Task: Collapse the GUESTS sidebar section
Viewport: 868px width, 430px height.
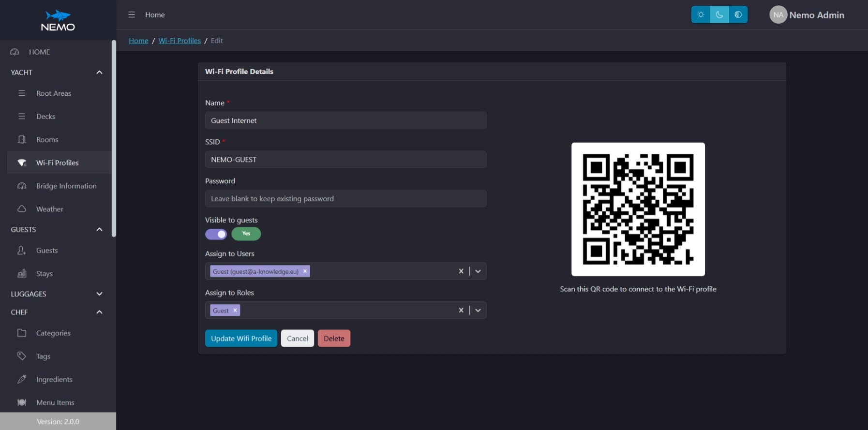Action: [x=99, y=229]
